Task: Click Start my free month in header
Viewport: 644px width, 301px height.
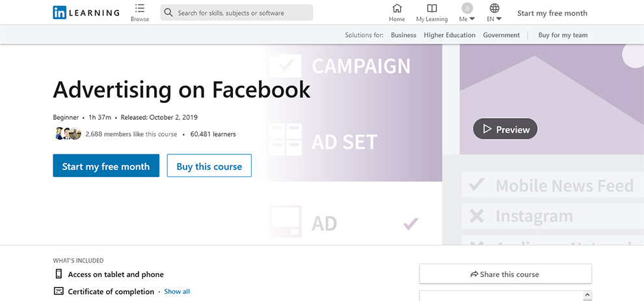Action: point(552,13)
